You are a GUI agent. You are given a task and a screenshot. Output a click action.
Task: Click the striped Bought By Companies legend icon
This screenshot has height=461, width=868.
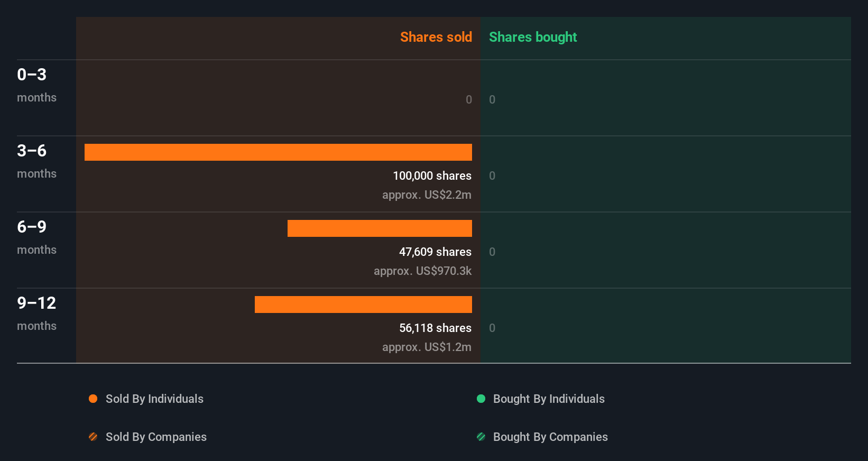[481, 437]
